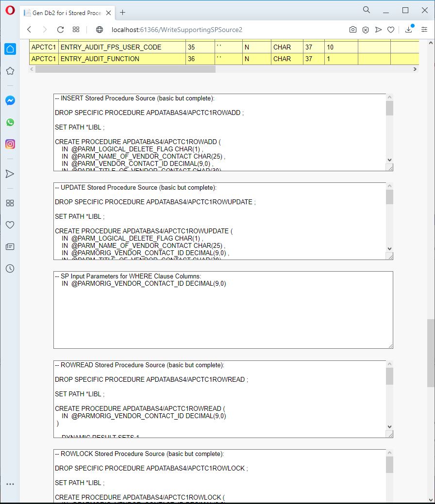Open bookmarks star icon in sidebar
435x504 pixels.
[10, 71]
